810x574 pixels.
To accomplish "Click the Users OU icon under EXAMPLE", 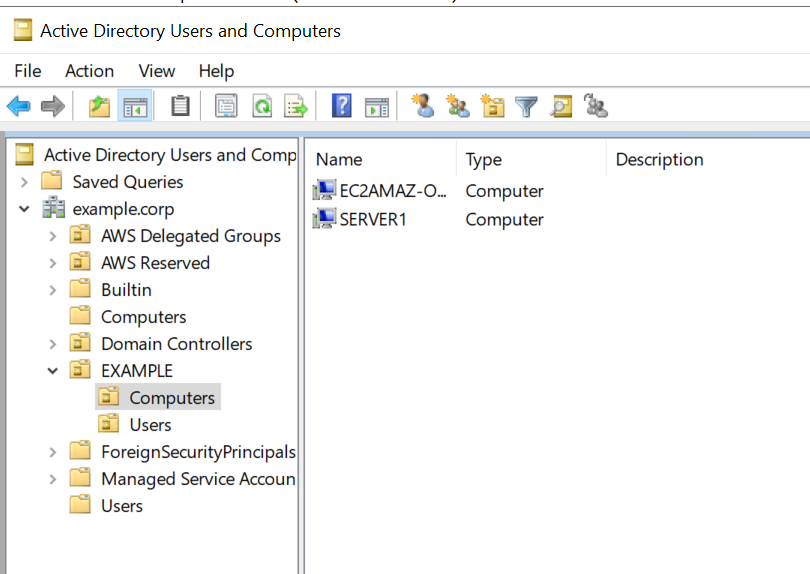I will click(108, 424).
